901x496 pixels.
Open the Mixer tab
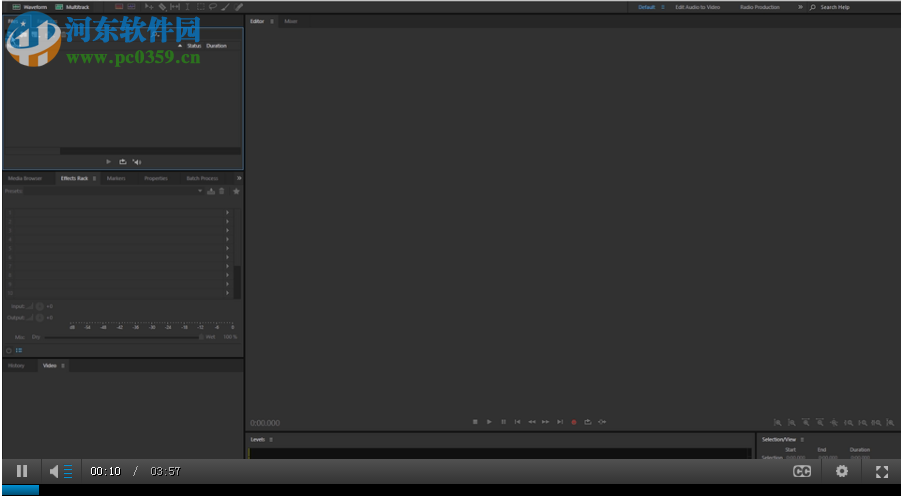click(291, 21)
